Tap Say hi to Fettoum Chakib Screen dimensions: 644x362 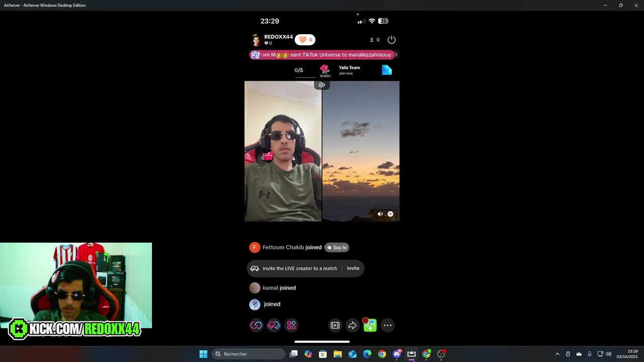point(337,247)
